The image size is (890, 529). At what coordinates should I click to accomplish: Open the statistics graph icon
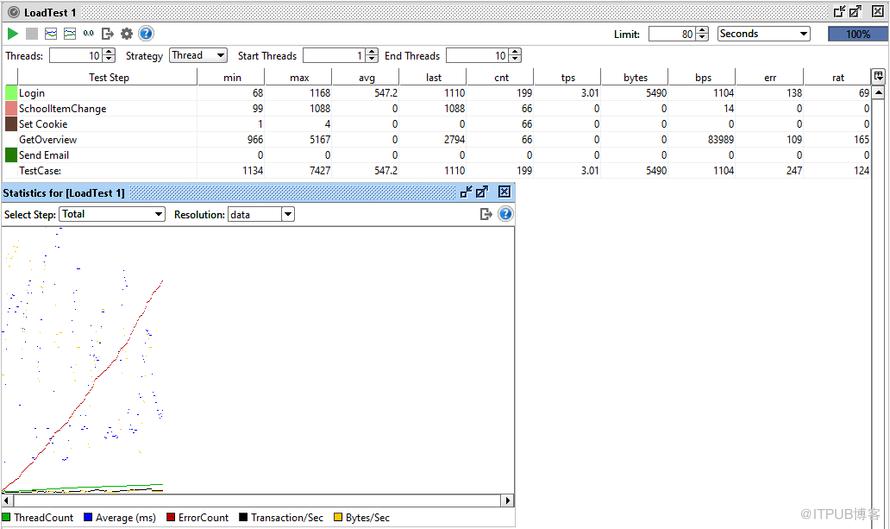coord(51,33)
